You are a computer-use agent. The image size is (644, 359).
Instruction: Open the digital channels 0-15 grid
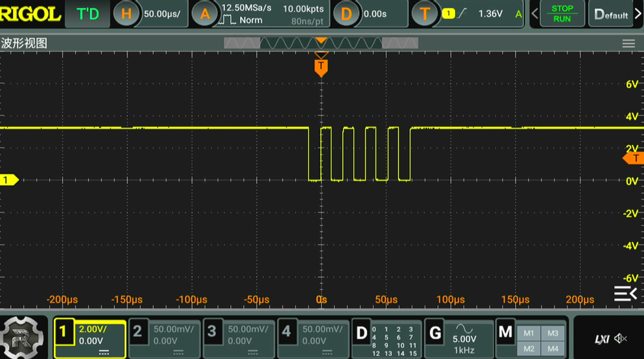[x=394, y=341]
